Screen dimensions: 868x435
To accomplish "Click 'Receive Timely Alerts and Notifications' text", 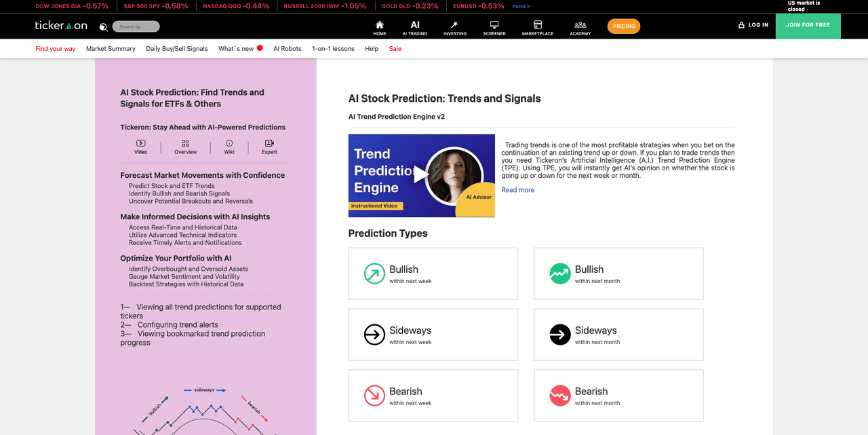I will pos(185,242).
